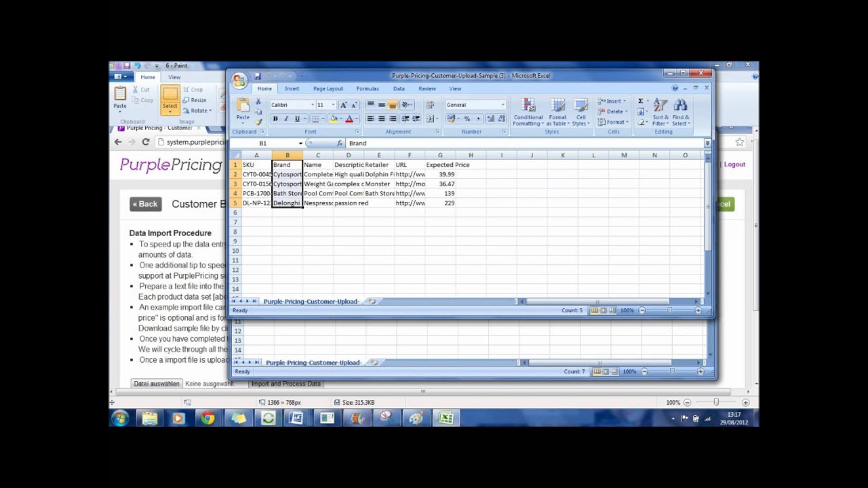The height and width of the screenshot is (488, 868).
Task: Click the Shrink Font icon
Action: pos(353,105)
